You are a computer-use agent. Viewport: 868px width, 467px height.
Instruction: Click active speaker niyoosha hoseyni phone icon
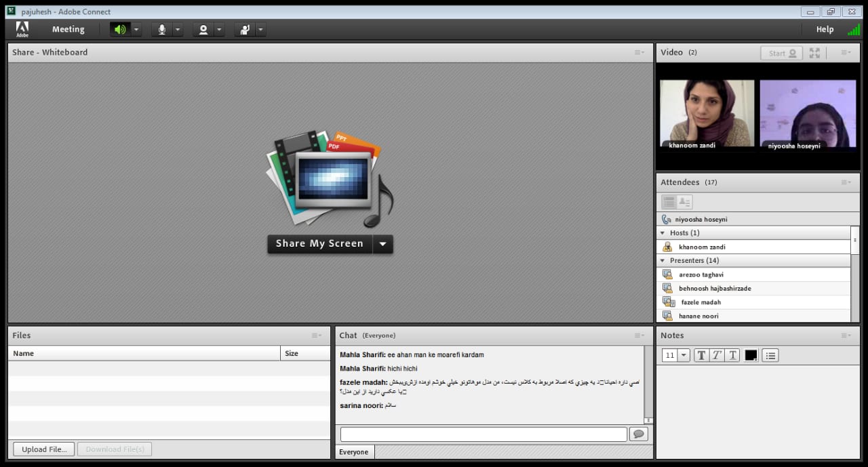point(666,220)
